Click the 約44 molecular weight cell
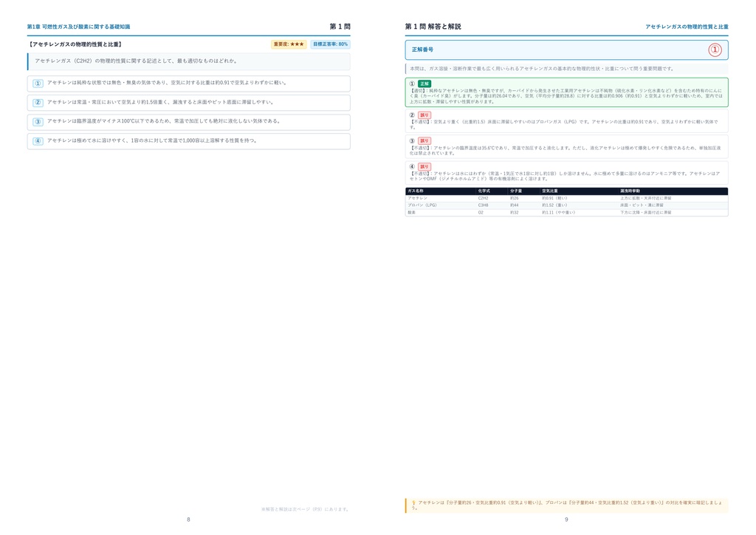Image resolution: width=756 pixels, height=535 pixels. [x=515, y=205]
